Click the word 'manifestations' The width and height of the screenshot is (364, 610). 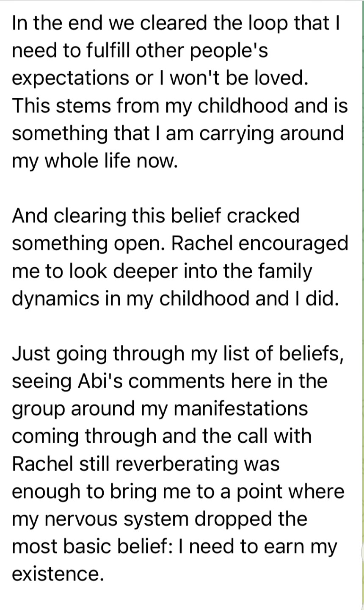click(x=241, y=409)
